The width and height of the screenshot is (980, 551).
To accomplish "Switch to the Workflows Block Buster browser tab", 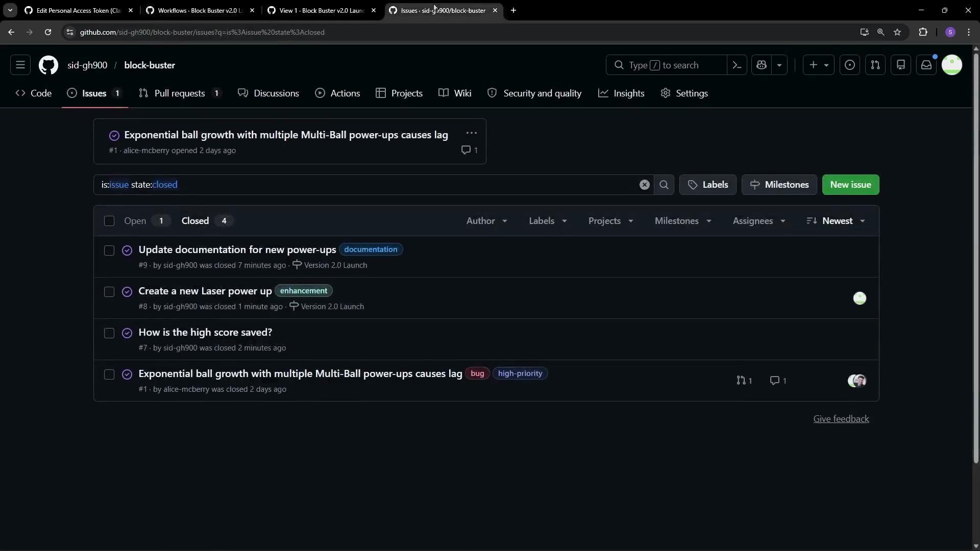I will (200, 10).
